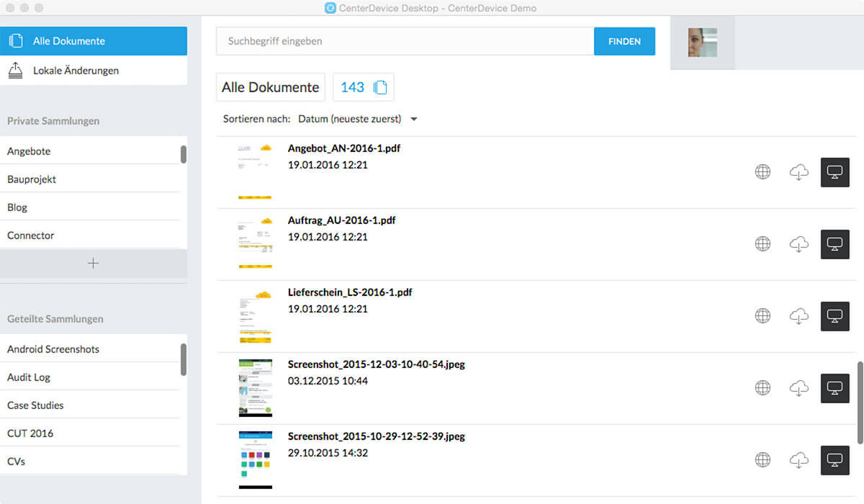Toggle desktop sync for Screenshot_2015-10-29-12-52-39.jpeg

(835, 460)
